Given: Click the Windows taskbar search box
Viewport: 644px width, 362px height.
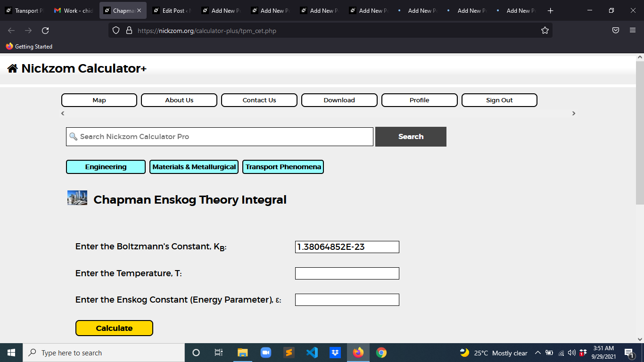Looking at the screenshot, I should (104, 353).
